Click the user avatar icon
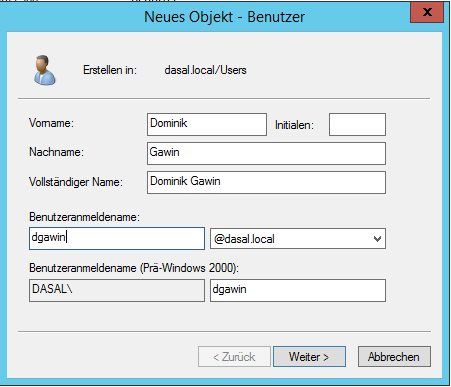This screenshot has height=387, width=451. coord(45,70)
